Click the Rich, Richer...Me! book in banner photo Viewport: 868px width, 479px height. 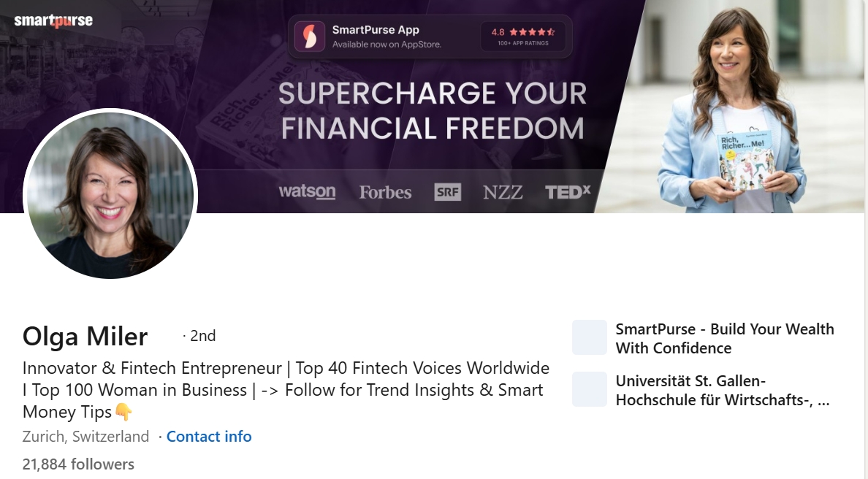click(x=746, y=161)
